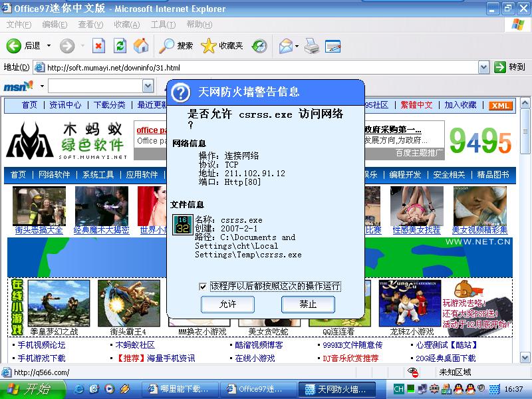Click the msn logo in toolbar
The height and width of the screenshot is (399, 532).
coord(19,86)
